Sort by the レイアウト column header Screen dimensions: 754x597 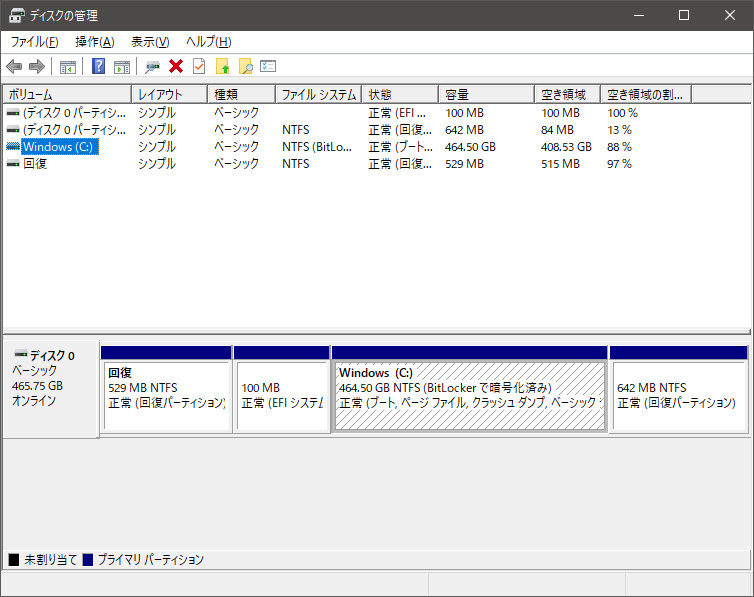point(170,95)
